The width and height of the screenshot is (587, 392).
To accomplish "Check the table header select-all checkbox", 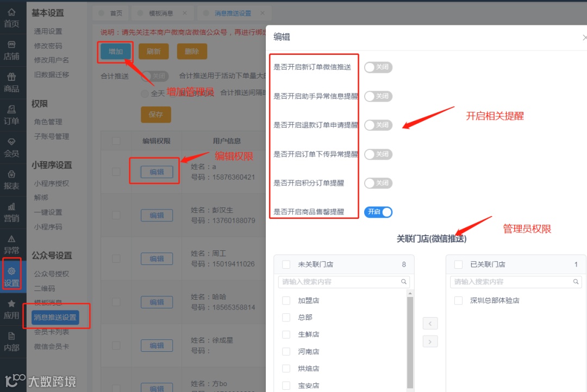I will point(116,141).
